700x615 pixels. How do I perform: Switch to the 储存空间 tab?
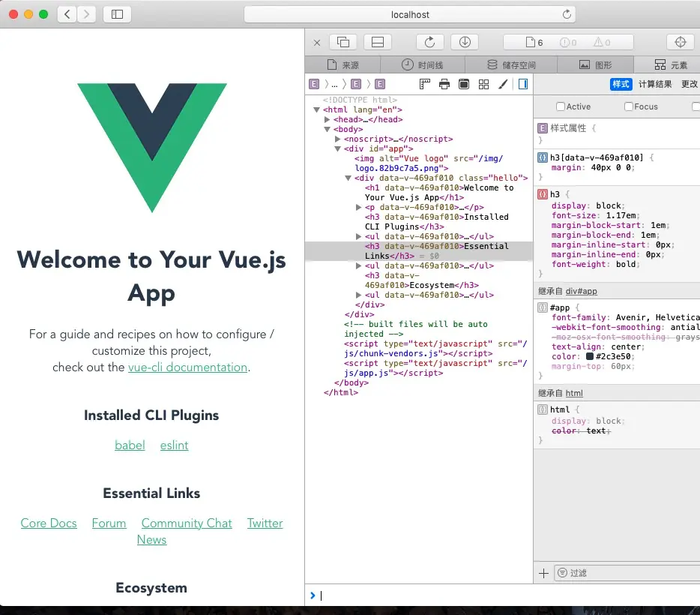point(511,64)
